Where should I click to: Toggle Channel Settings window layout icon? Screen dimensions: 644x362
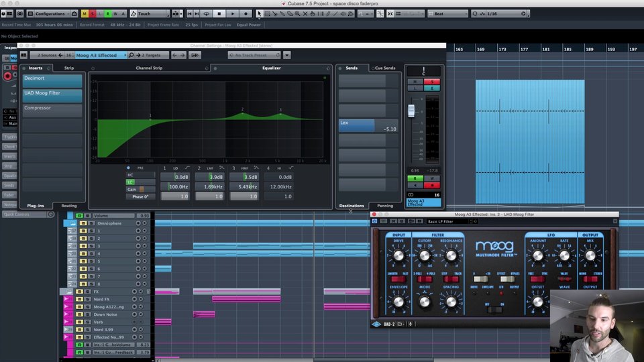click(24, 55)
